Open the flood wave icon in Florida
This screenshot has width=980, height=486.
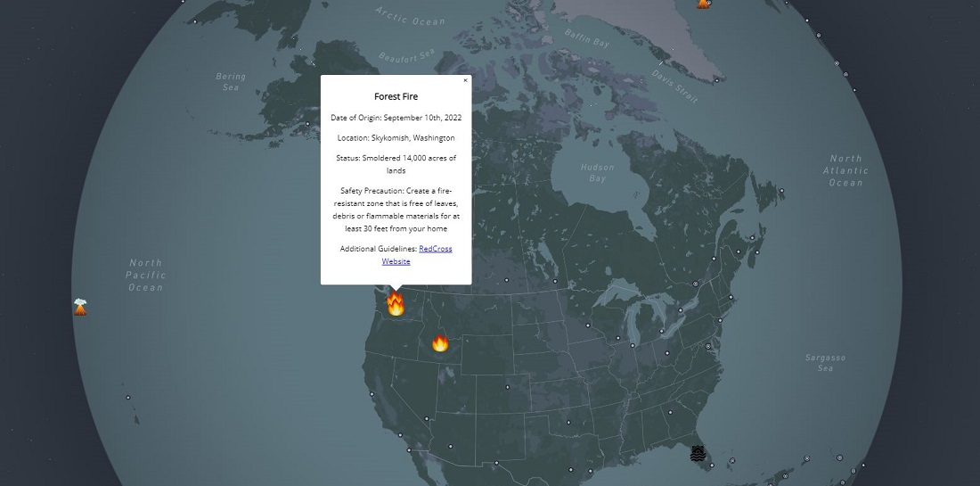coord(698,454)
